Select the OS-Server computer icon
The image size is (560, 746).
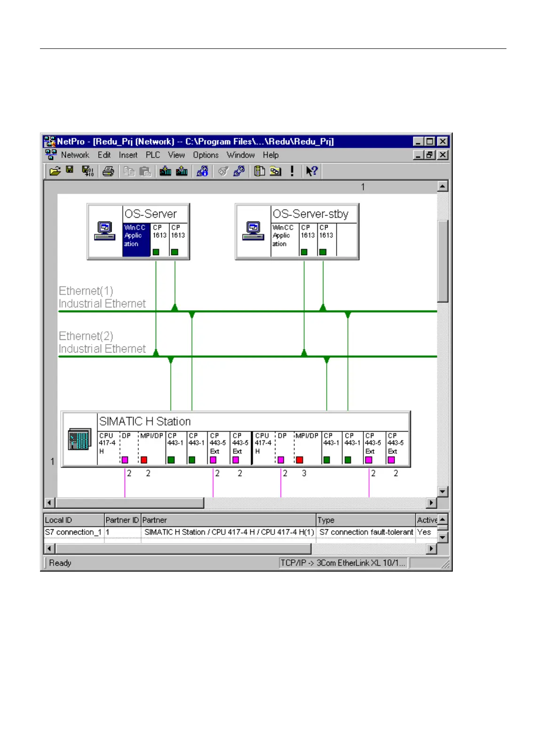tap(105, 231)
